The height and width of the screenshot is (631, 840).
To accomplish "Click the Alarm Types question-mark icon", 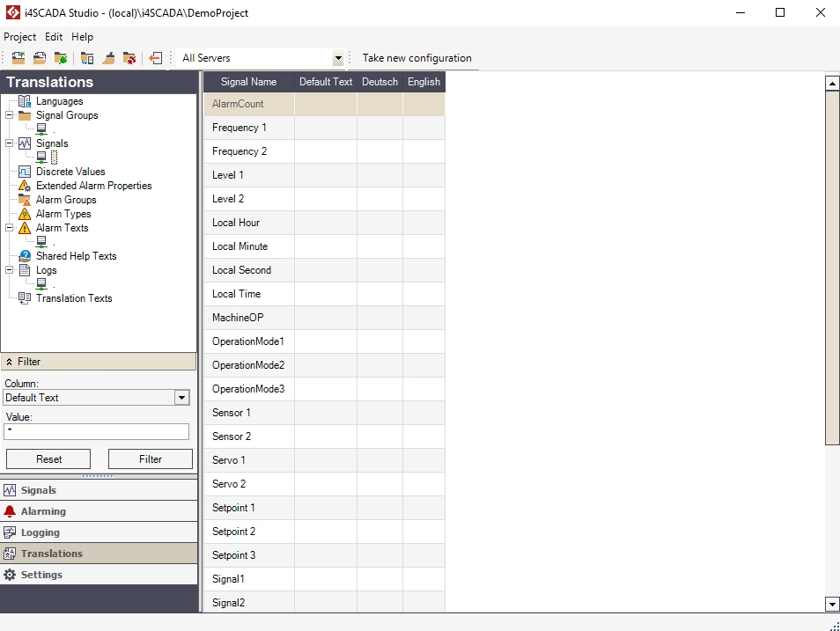I will click(25, 214).
